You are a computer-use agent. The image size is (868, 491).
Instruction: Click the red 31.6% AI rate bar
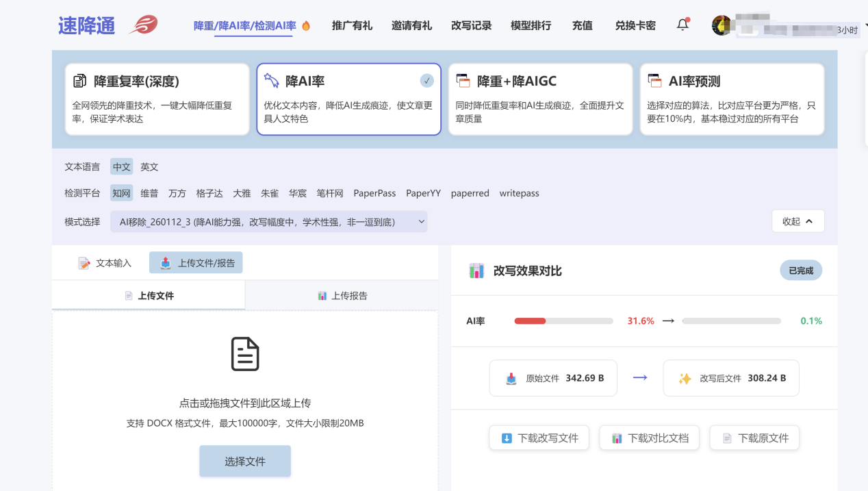(563, 321)
